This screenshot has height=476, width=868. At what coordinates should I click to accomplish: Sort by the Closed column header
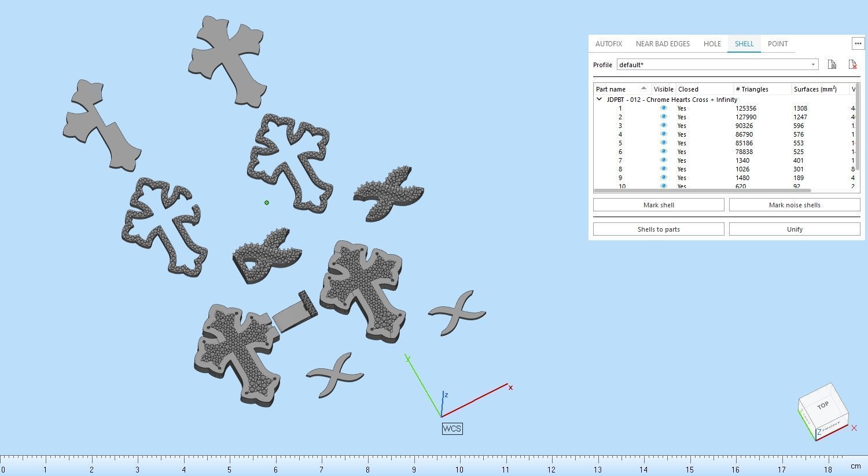tap(704, 89)
